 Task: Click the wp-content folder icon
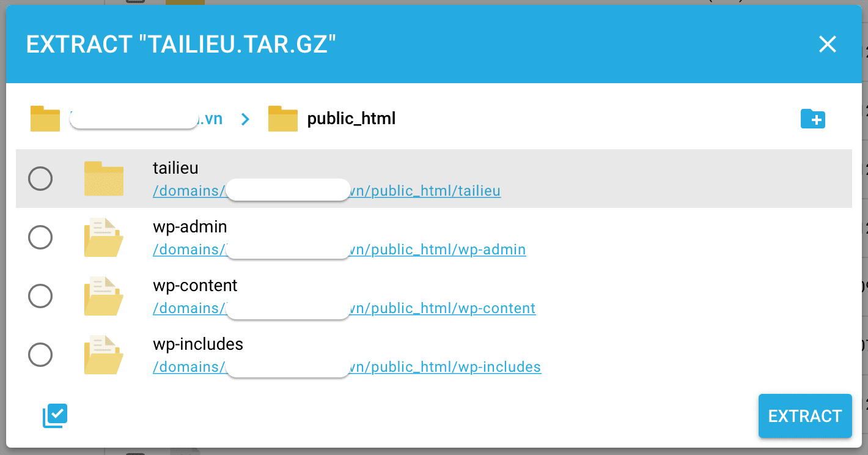[x=104, y=296]
